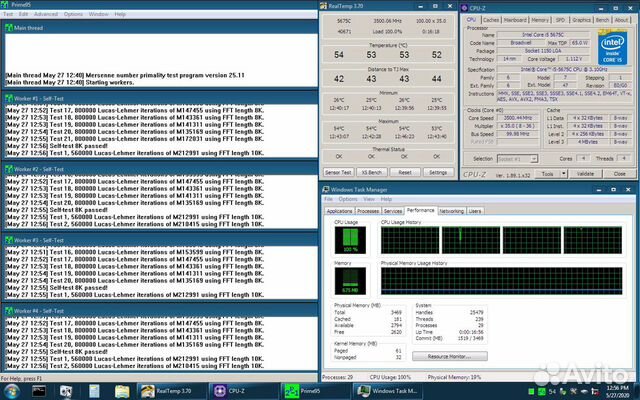Click the Physical Memory Usage History graph
Viewport: 640px width, 400px height.
pos(501,281)
